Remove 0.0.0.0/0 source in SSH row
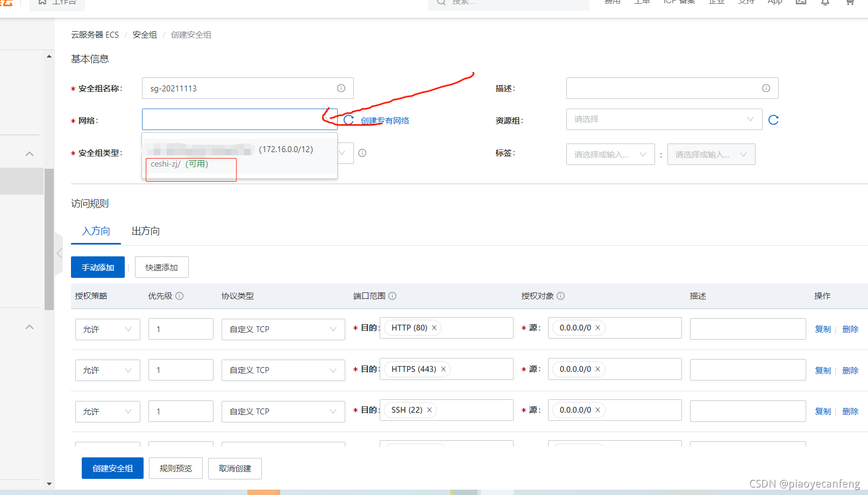This screenshot has width=868, height=495. tap(597, 410)
